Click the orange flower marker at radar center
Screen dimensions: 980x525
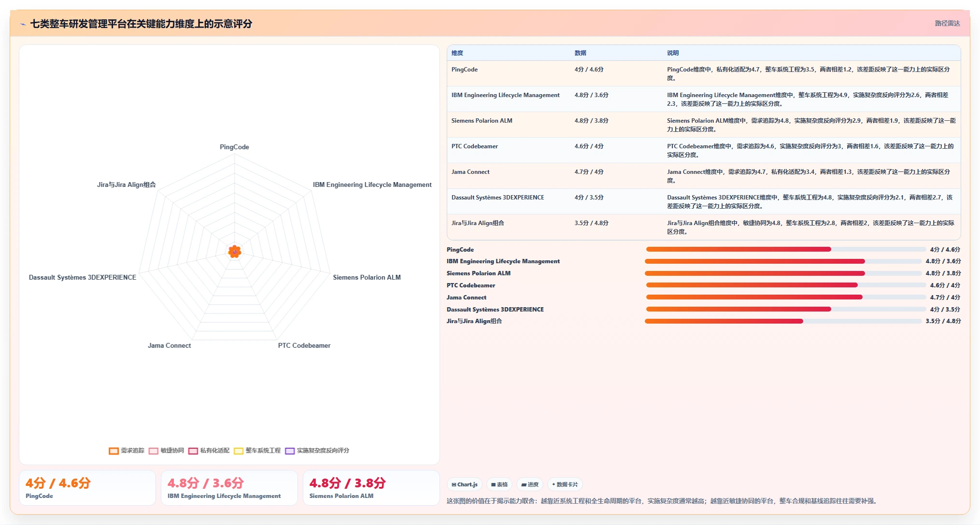235,251
